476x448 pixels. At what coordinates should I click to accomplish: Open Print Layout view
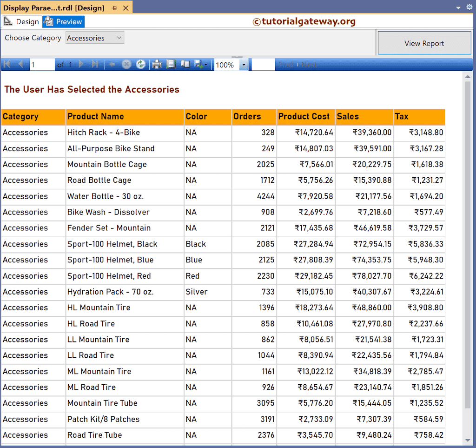tap(185, 64)
